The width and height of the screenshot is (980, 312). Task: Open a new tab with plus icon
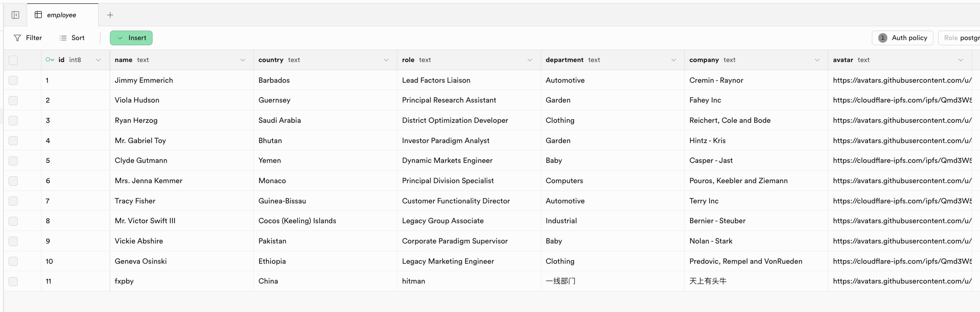point(110,15)
